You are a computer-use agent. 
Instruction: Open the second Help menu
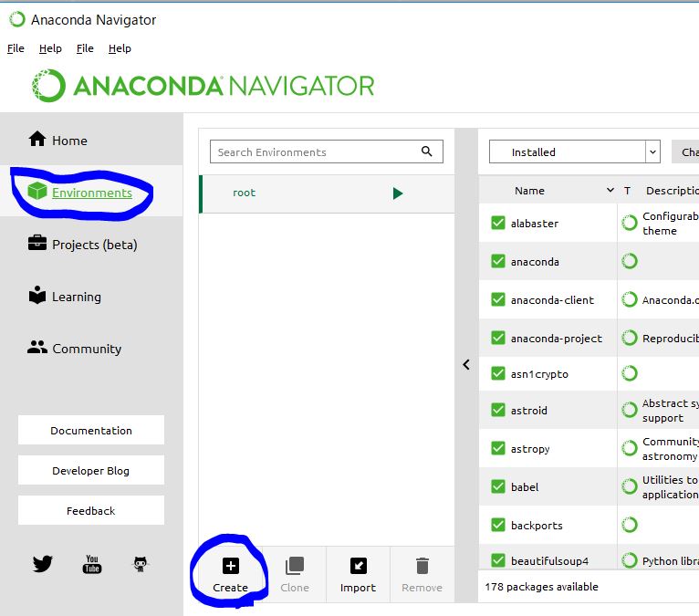coord(120,48)
